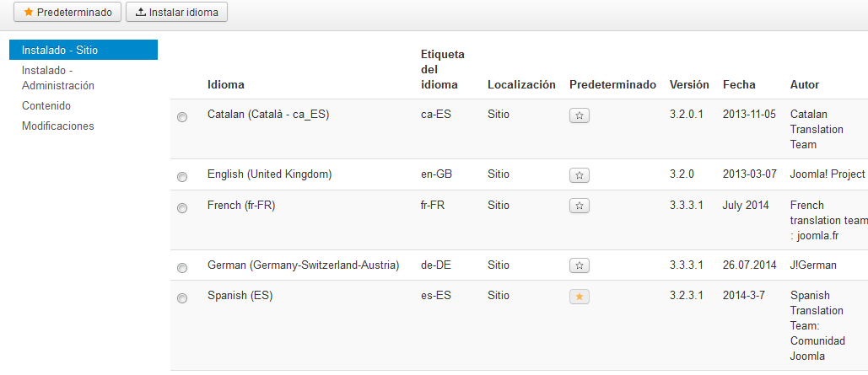Click the Instalar idioma button
The height and width of the screenshot is (375, 868).
pyautogui.click(x=176, y=12)
